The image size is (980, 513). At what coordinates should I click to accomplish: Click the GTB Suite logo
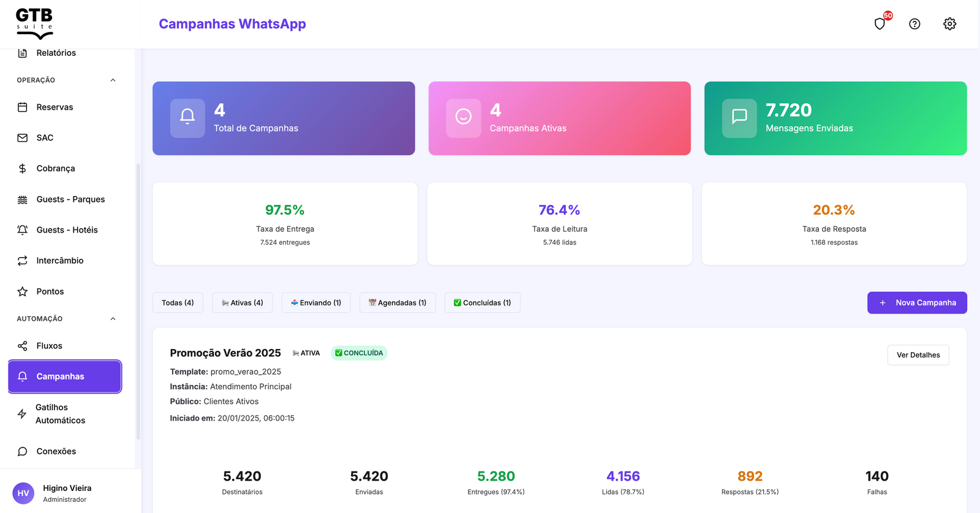click(x=34, y=23)
